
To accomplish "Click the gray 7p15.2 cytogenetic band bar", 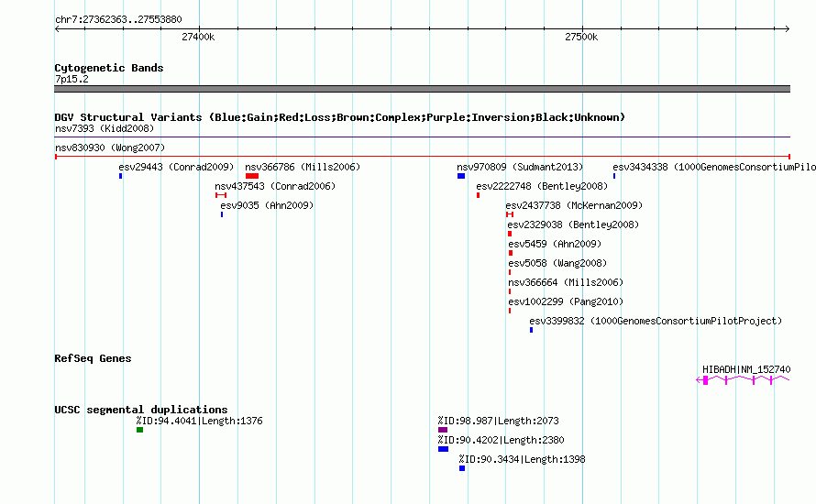I will tap(422, 89).
